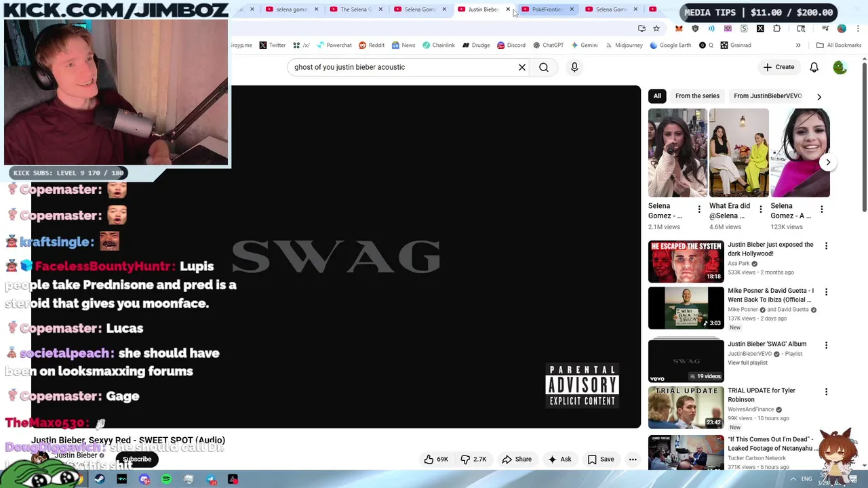Open the browser Extensions puzzle icon
This screenshot has width=868, height=488.
(776, 28)
